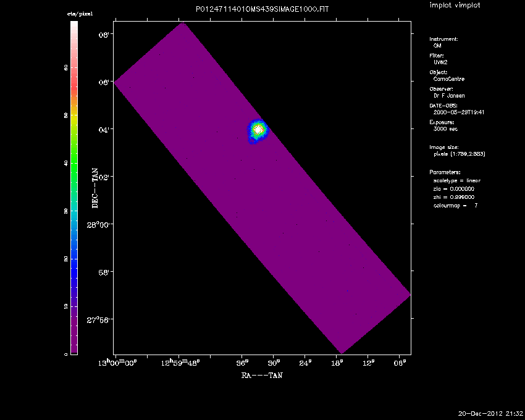
Task: Click the 3000 sec exposure value
Action: (x=447, y=129)
